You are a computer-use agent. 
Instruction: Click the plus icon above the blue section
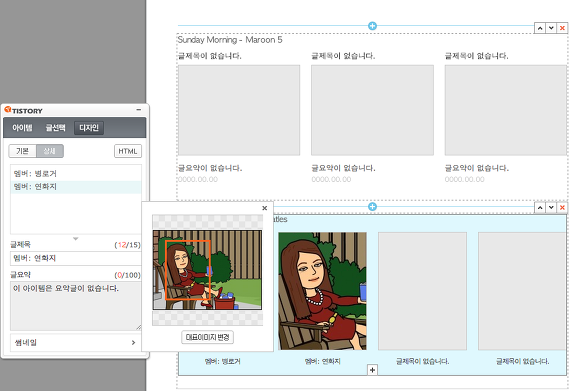(372, 206)
